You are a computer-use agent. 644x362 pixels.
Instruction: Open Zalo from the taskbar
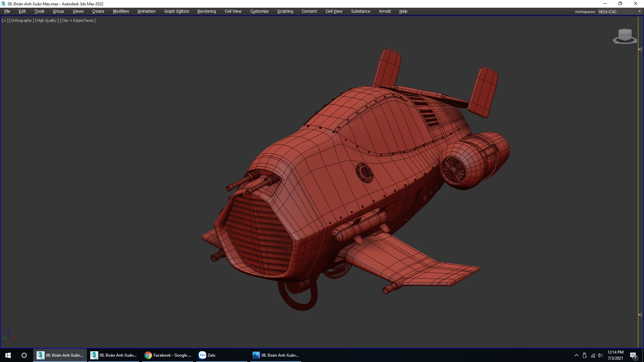click(207, 355)
